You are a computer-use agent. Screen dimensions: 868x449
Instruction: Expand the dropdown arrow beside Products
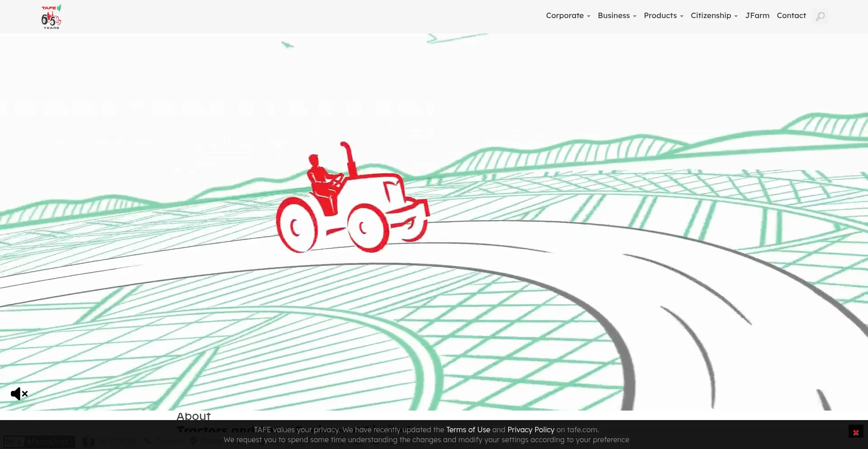pyautogui.click(x=682, y=16)
